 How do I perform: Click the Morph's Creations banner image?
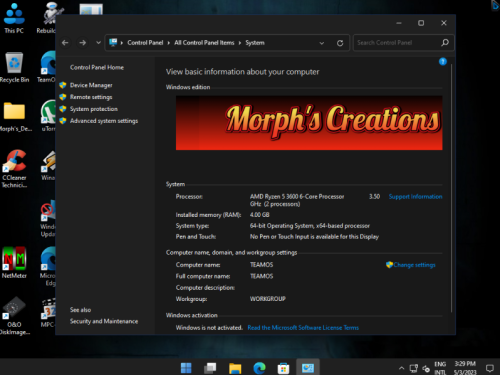309,123
